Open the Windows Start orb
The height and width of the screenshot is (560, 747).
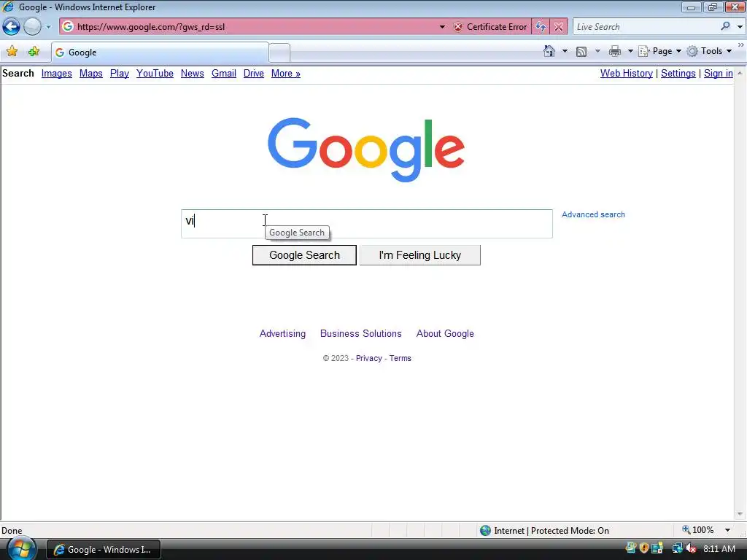20,549
